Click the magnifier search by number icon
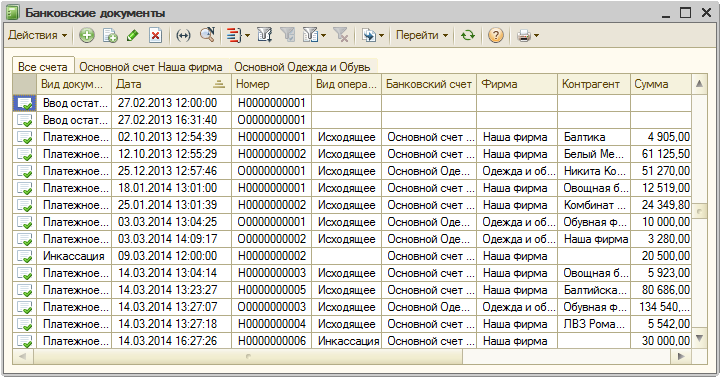Viewport: 720px width, 377px height. (208, 35)
